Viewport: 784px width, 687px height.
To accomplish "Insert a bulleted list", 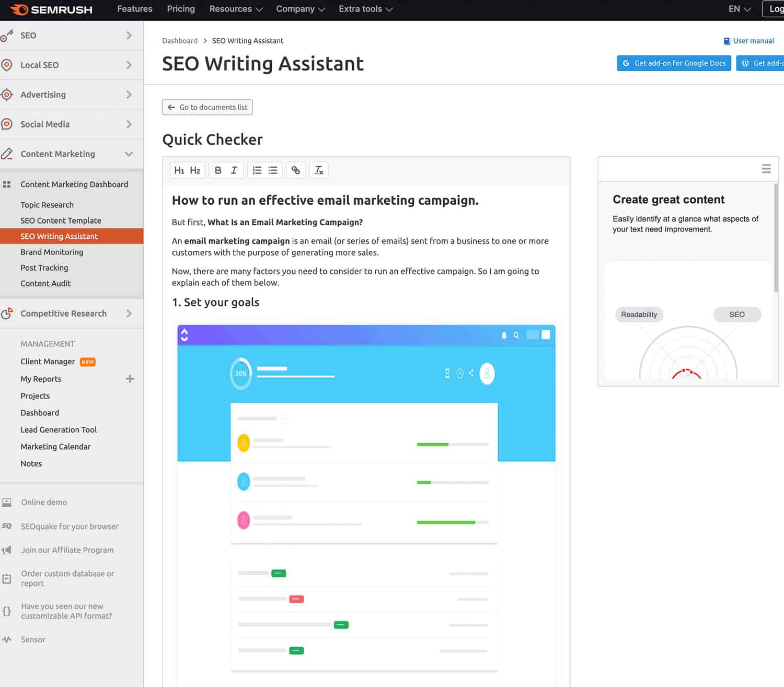I will click(x=272, y=170).
